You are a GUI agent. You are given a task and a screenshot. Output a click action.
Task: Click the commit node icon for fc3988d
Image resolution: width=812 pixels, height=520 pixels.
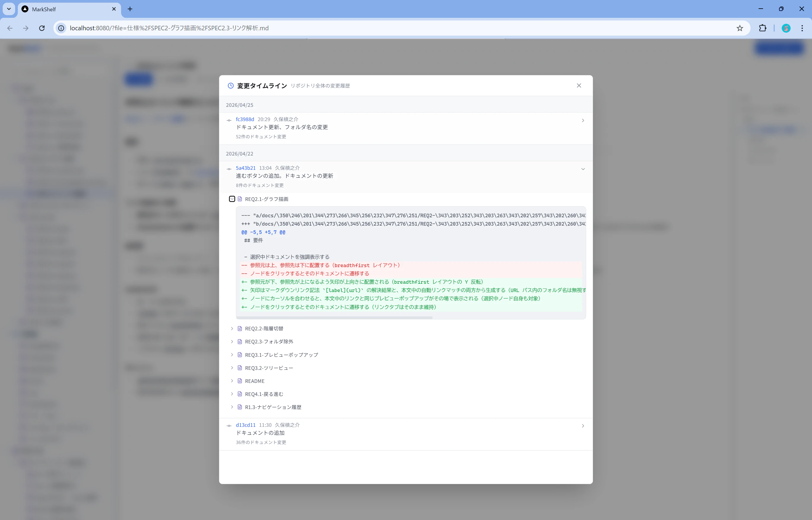click(x=229, y=121)
